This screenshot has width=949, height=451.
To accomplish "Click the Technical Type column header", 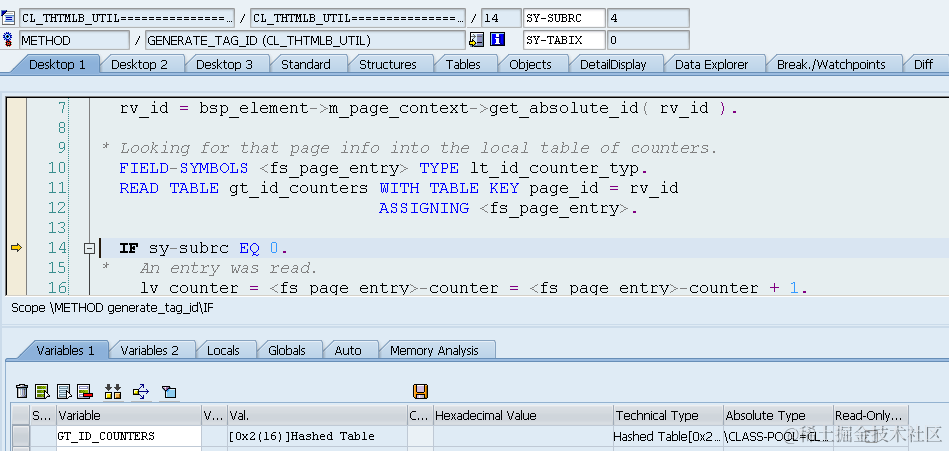I will (668, 415).
